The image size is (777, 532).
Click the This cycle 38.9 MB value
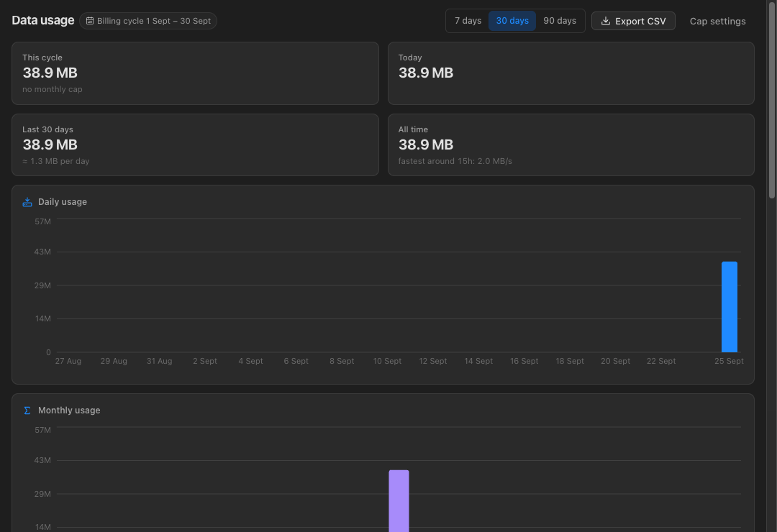(x=50, y=73)
